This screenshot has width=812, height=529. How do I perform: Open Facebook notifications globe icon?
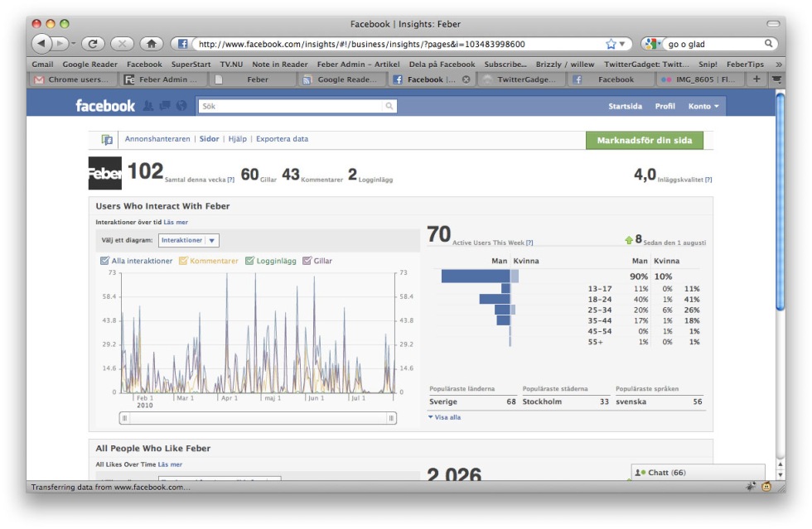tap(181, 106)
